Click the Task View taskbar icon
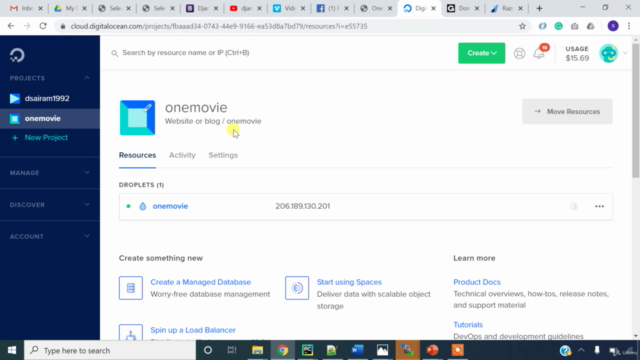The height and width of the screenshot is (360, 640). click(x=232, y=350)
